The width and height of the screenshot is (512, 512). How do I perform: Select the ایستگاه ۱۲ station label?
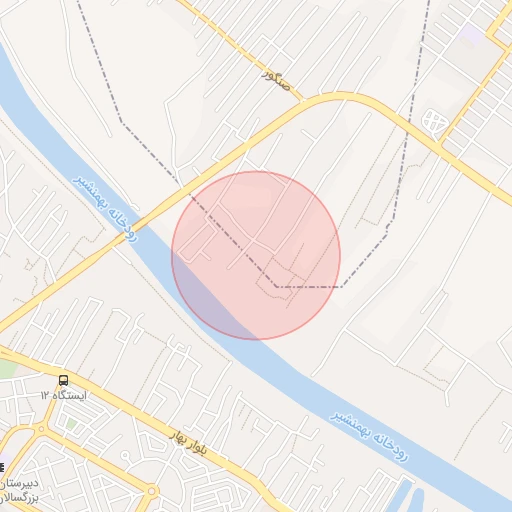coord(63,396)
